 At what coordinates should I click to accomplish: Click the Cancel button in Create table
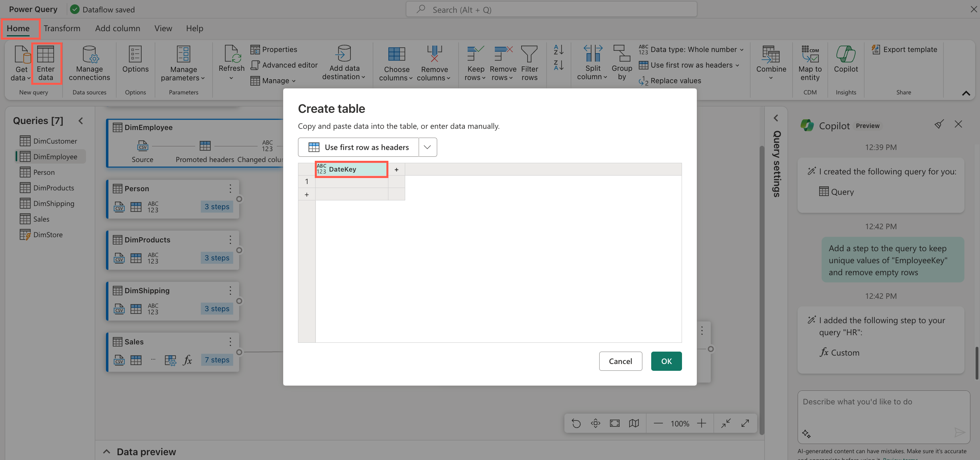point(621,361)
